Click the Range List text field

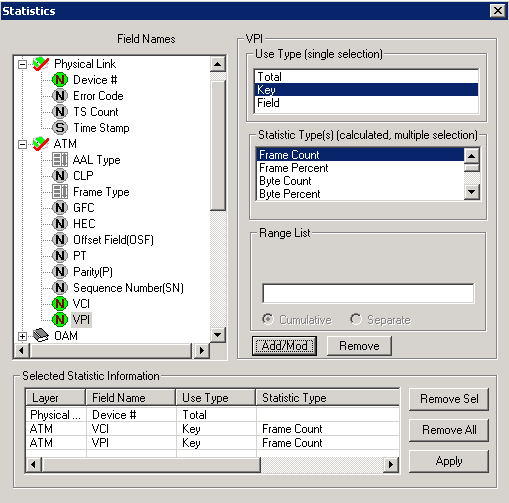coord(368,293)
